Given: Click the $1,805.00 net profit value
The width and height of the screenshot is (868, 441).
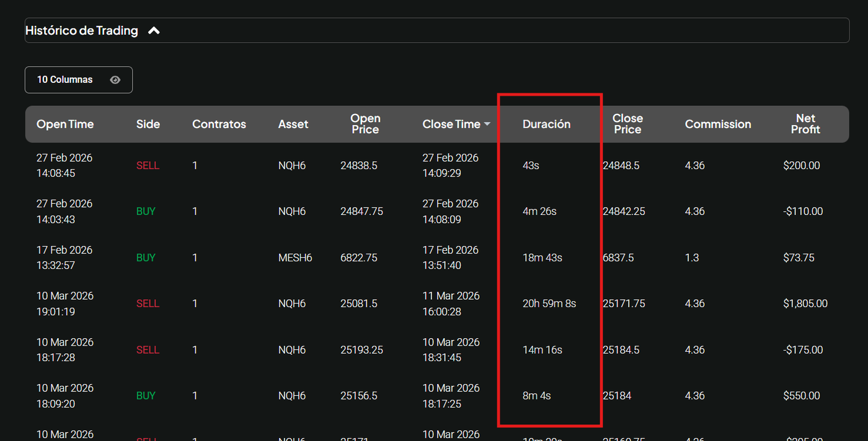Looking at the screenshot, I should [x=805, y=303].
